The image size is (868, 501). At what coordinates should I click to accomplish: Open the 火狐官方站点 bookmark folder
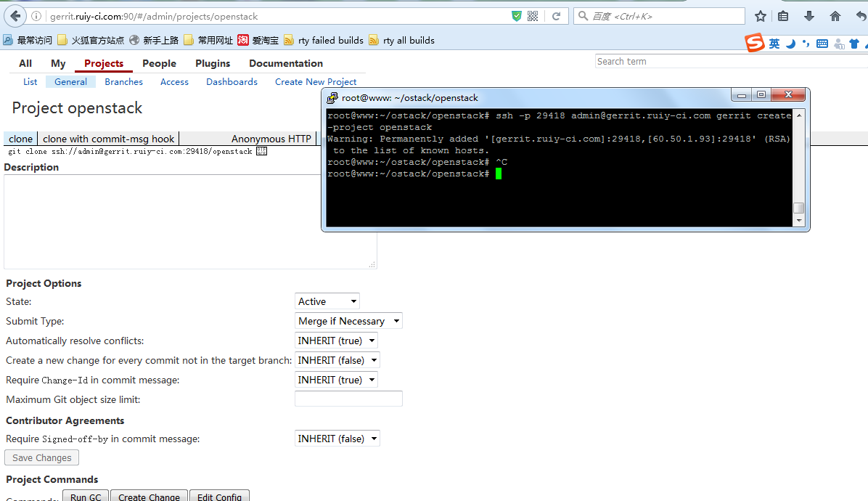[91, 40]
